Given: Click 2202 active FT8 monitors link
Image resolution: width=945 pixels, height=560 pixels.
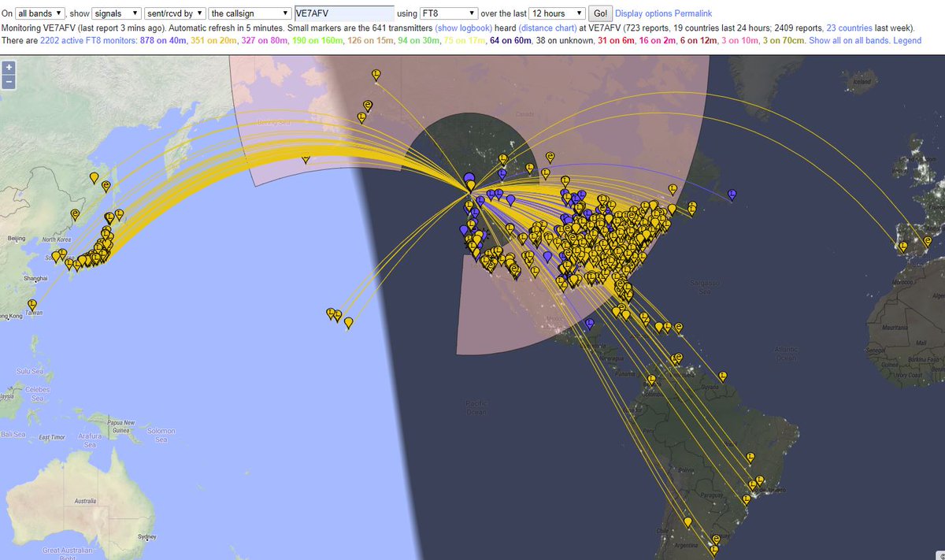Looking at the screenshot, I should (x=87, y=39).
